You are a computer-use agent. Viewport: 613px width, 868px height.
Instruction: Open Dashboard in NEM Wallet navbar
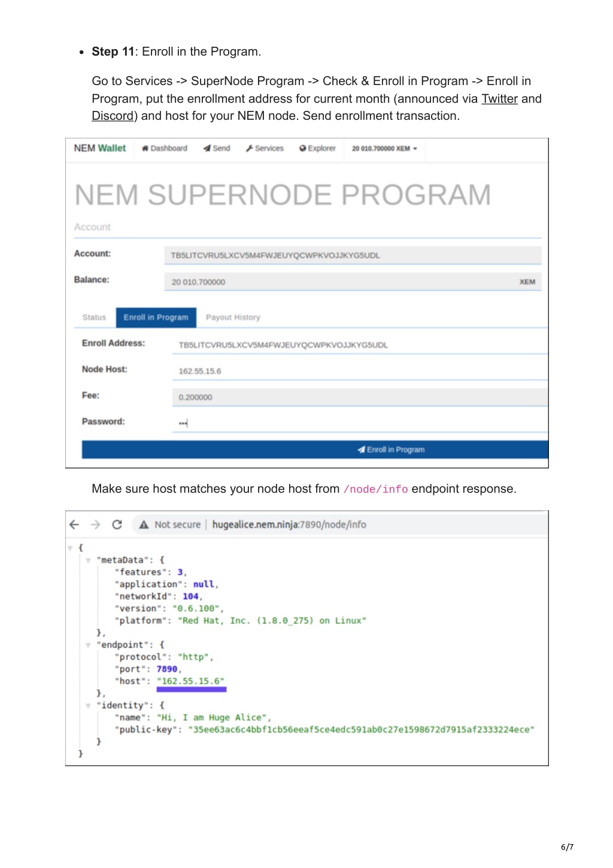[165, 149]
